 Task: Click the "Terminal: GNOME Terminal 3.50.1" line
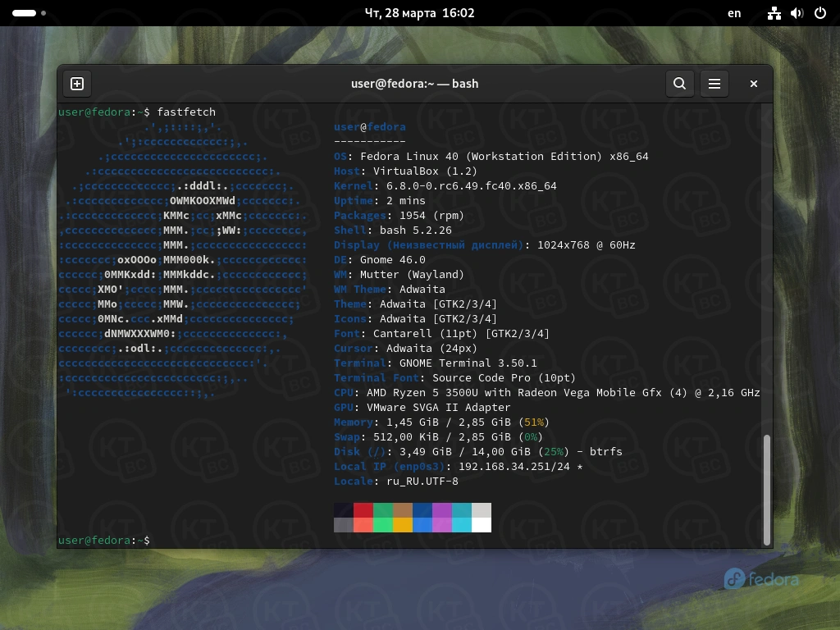435,363
